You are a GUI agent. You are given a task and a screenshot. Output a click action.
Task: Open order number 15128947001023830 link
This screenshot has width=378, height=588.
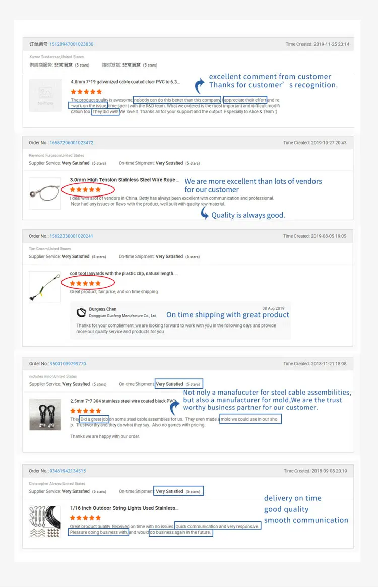71,44
